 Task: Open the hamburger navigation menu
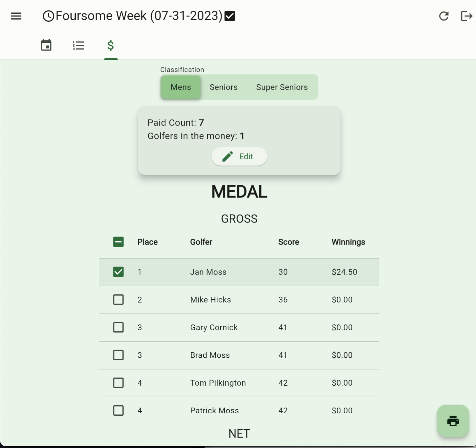[x=16, y=16]
